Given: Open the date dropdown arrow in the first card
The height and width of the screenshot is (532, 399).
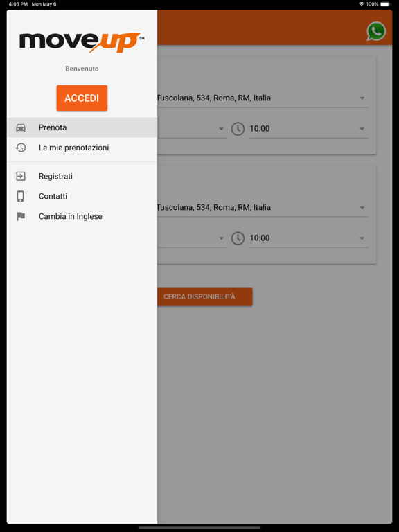Looking at the screenshot, I should tap(221, 129).
